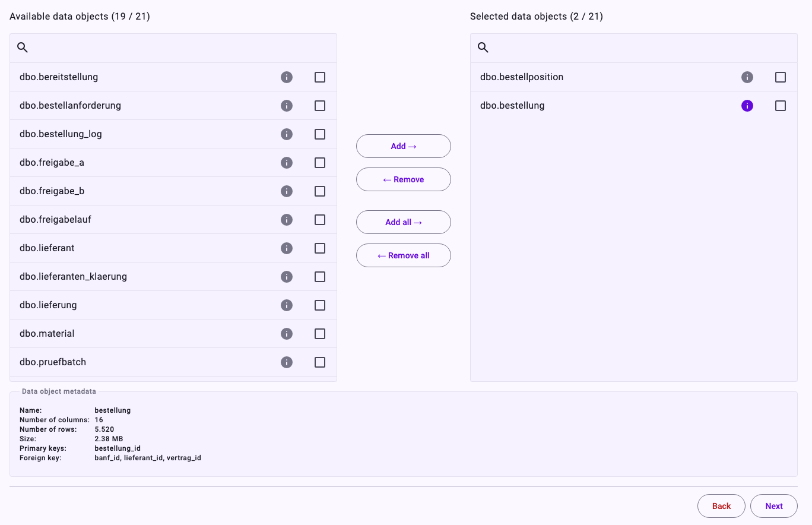Image resolution: width=812 pixels, height=525 pixels.
Task: Open info icon for dbo.bestellposition
Action: click(747, 77)
